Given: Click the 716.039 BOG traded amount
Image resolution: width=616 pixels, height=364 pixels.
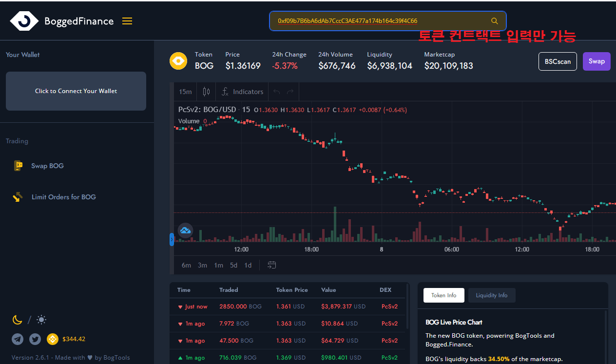Looking at the screenshot, I should pos(238,358).
